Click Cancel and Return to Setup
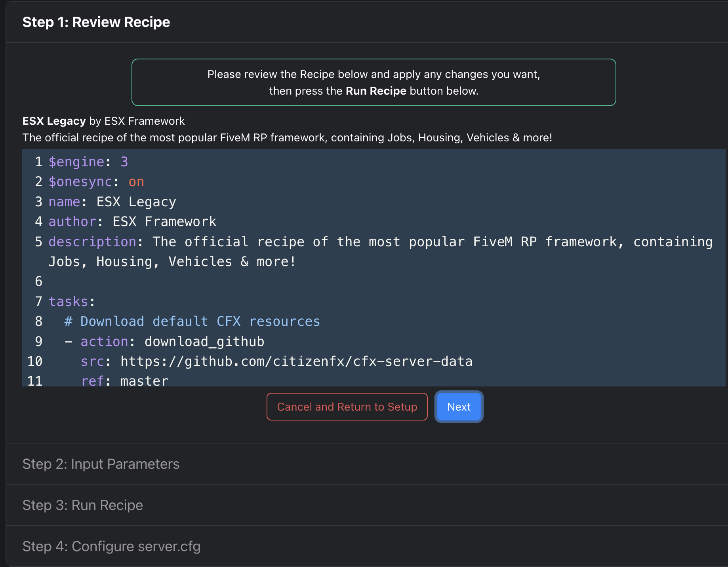 pyautogui.click(x=347, y=407)
